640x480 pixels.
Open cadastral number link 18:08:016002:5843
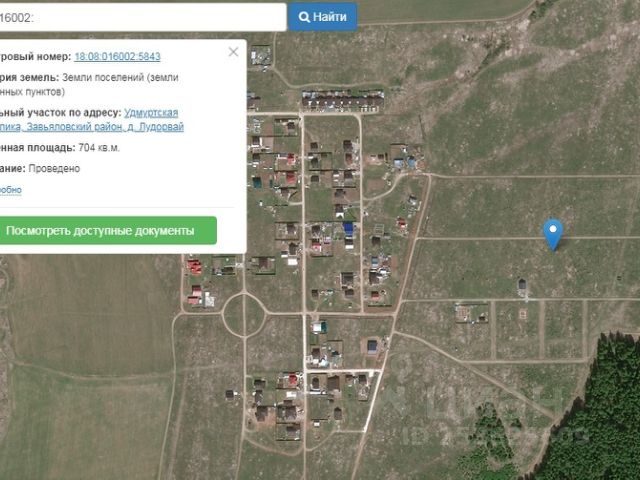[117, 57]
